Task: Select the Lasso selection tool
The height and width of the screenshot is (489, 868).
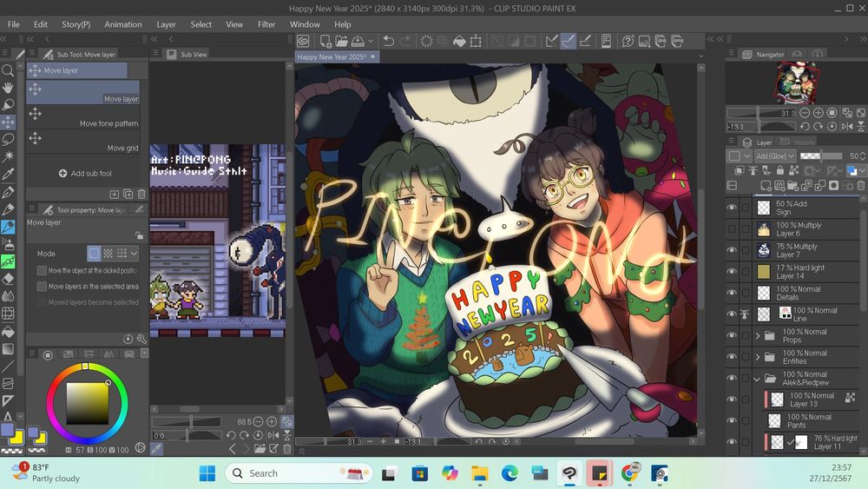Action: tap(8, 139)
